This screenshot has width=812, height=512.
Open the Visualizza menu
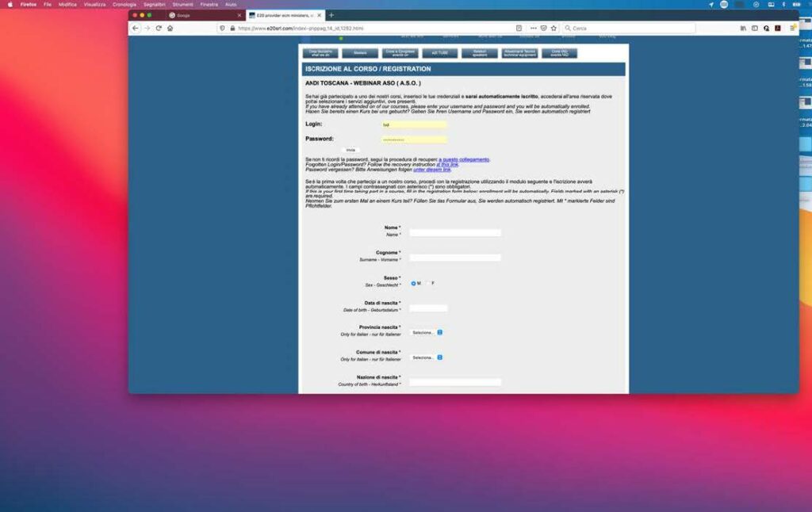pyautogui.click(x=95, y=4)
